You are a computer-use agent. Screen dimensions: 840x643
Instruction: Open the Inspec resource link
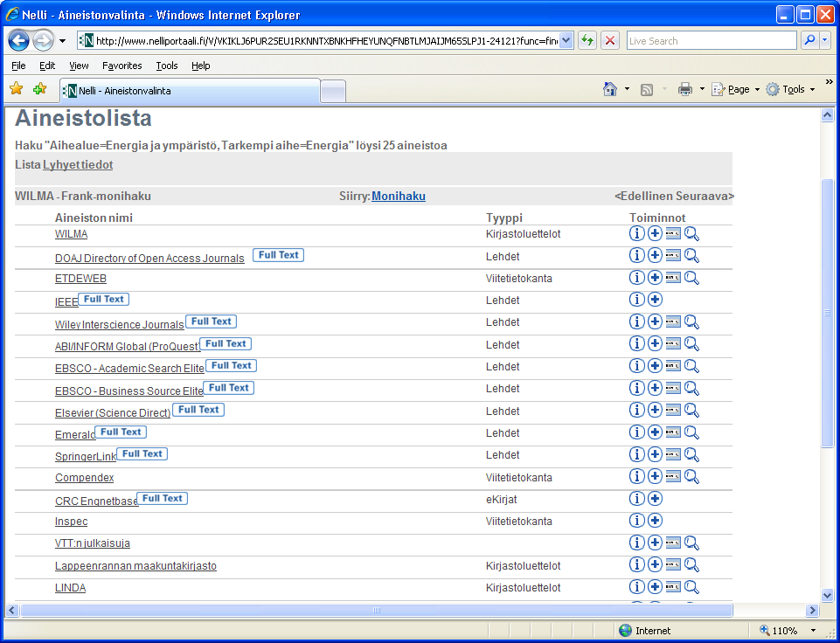(x=72, y=522)
